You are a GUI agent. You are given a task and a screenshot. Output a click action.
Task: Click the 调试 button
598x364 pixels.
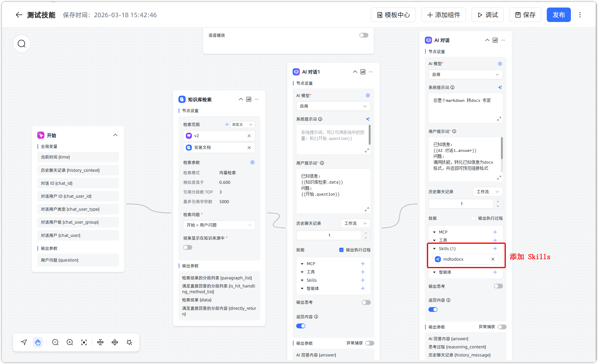coord(487,15)
